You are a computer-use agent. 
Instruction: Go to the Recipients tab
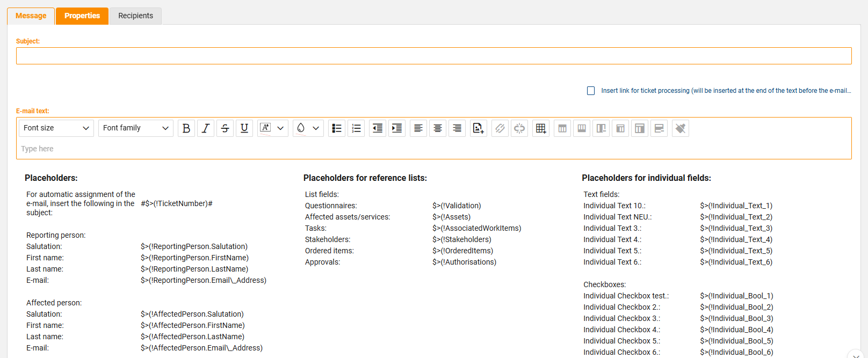point(135,16)
